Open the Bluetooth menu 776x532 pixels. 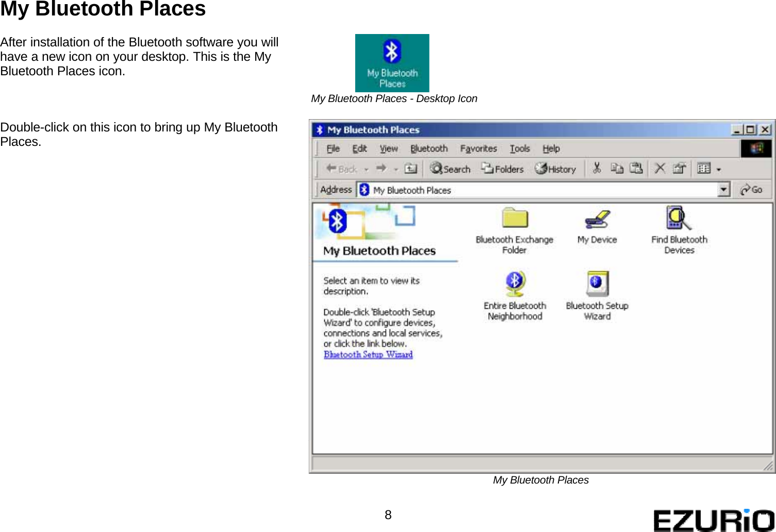pyautogui.click(x=429, y=148)
